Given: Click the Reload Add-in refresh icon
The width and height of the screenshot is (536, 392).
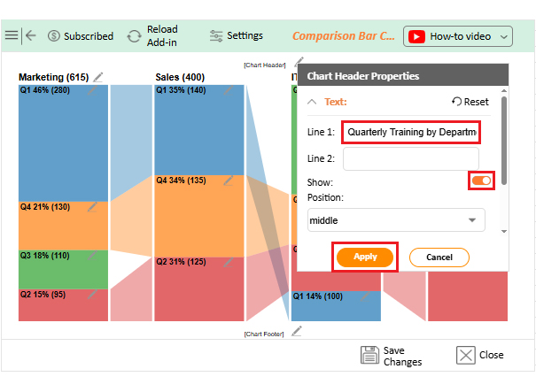Looking at the screenshot, I should coord(134,36).
